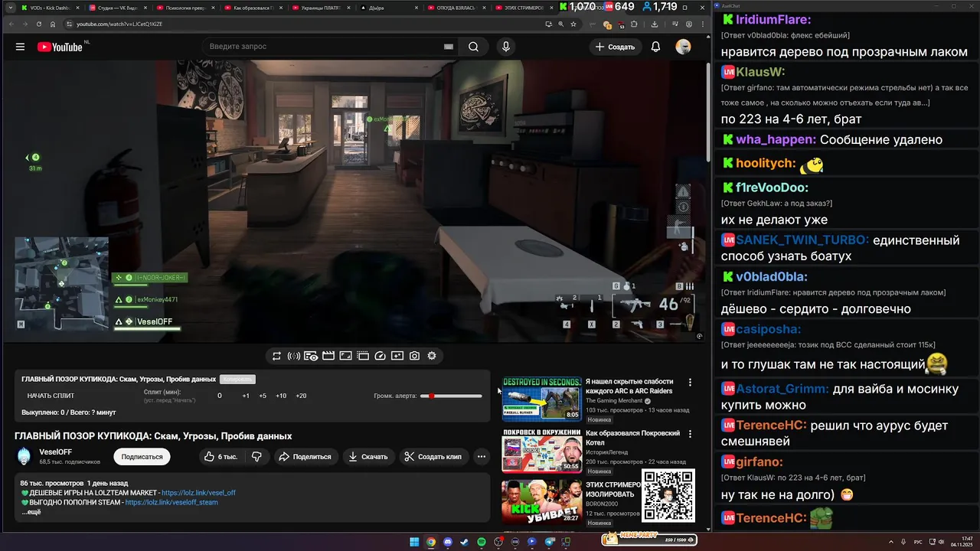Viewport: 980px width, 551px height.
Task: Open the Chrome extensions puzzle icon
Action: (x=634, y=24)
